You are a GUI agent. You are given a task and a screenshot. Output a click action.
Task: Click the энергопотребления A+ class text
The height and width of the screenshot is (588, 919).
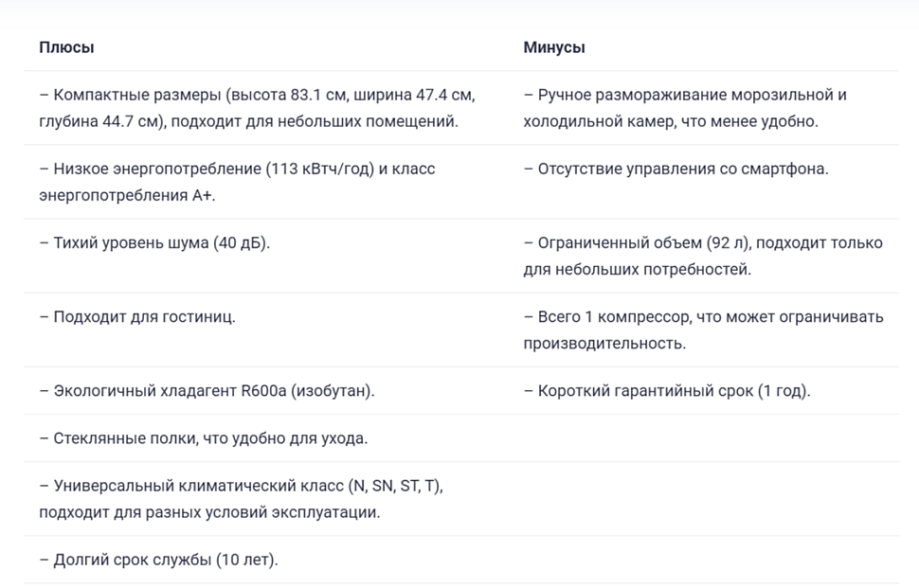click(127, 195)
